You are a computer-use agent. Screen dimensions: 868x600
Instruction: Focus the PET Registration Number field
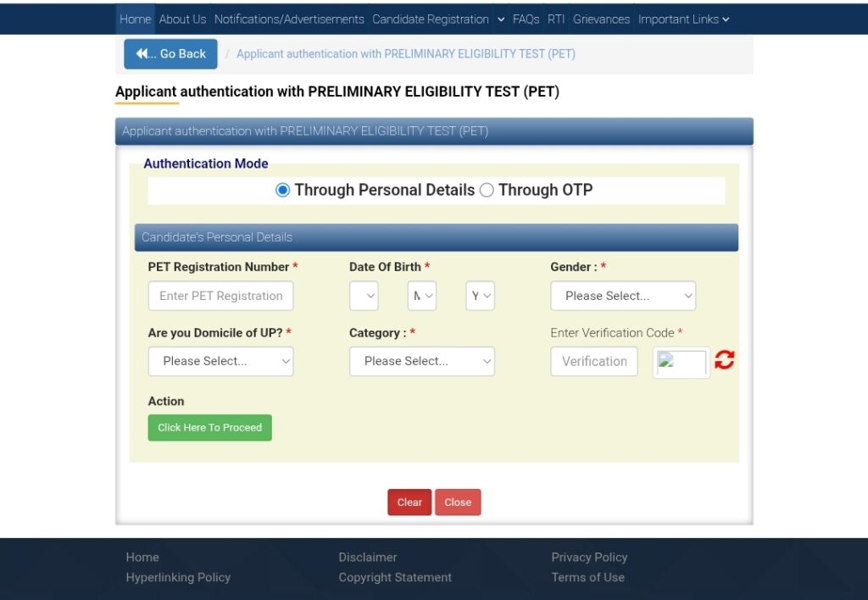pos(220,296)
